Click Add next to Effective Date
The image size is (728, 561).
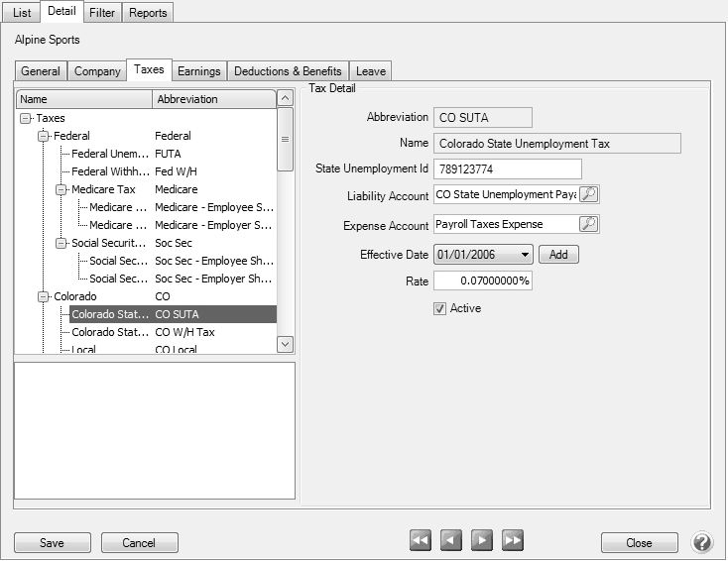558,255
